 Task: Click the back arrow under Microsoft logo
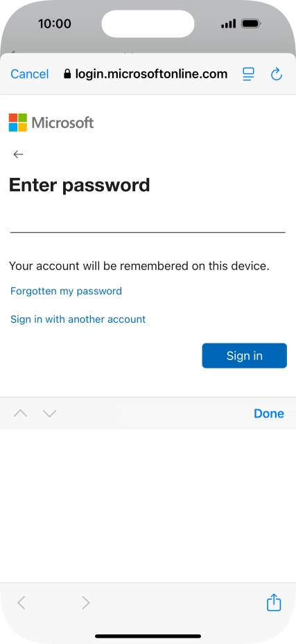(18, 154)
